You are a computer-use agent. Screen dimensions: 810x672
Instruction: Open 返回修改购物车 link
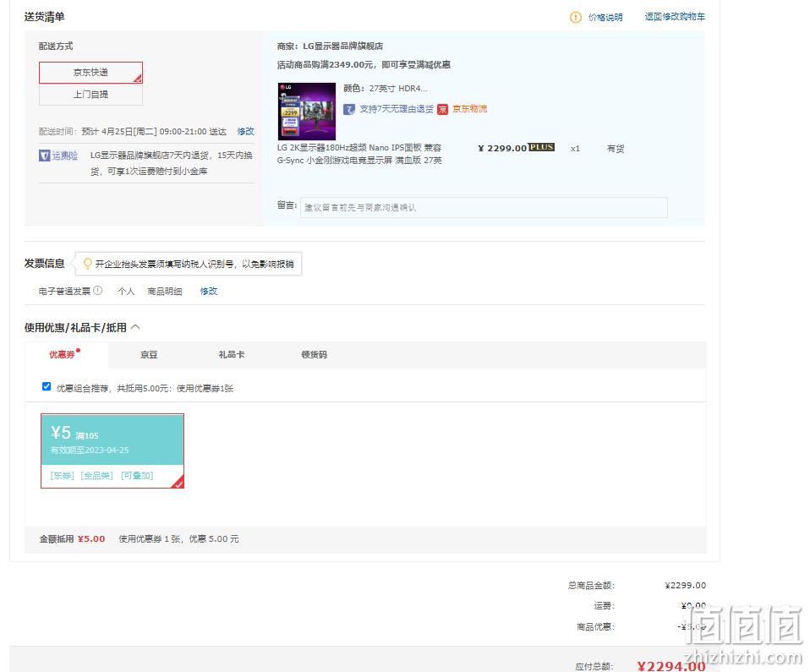[675, 17]
